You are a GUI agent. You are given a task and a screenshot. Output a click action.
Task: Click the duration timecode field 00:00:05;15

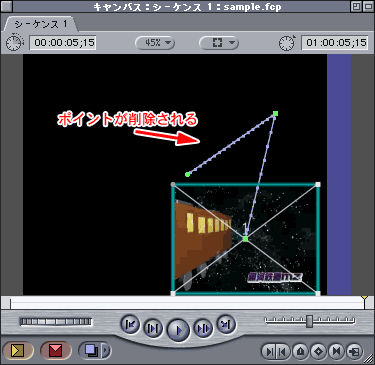coord(63,43)
